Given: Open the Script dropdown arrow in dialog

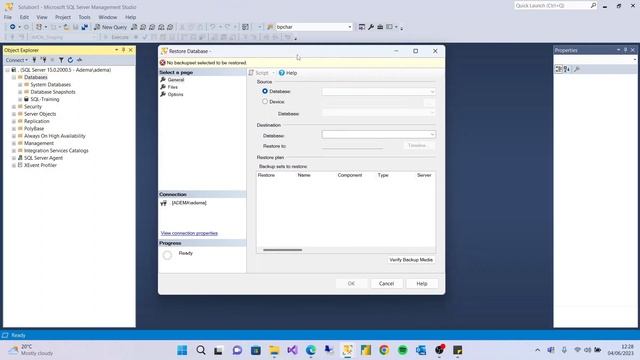Looking at the screenshot, I should pos(273,73).
